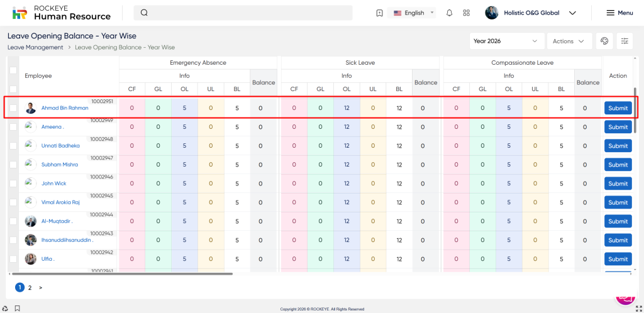
Task: Click the recycle icon in bottom-left corner
Action: 5,308
